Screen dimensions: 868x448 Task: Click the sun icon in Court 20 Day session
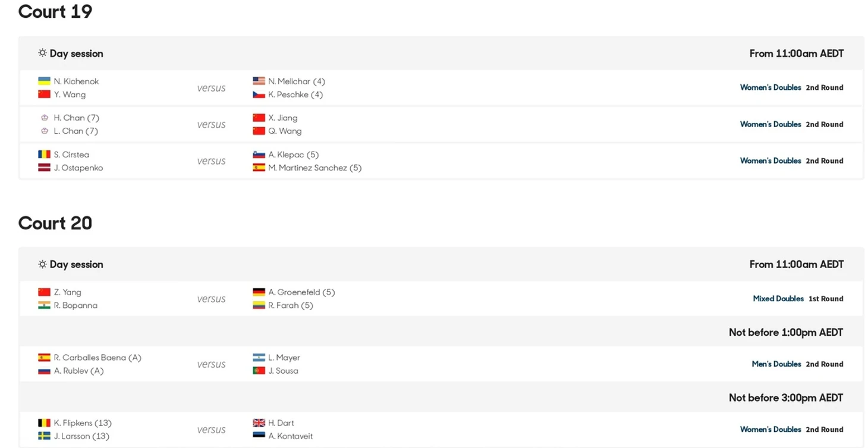[42, 264]
